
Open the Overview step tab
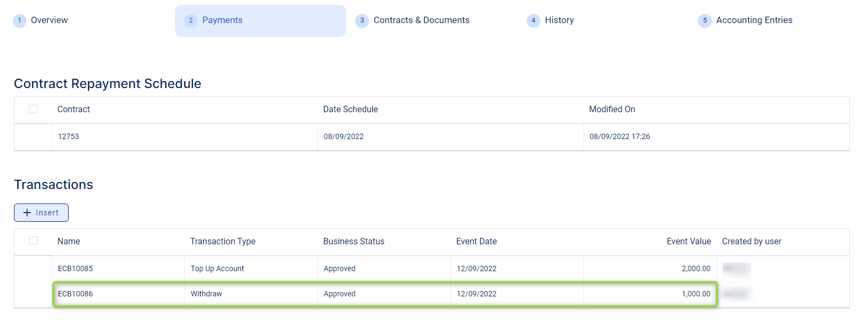pyautogui.click(x=49, y=20)
